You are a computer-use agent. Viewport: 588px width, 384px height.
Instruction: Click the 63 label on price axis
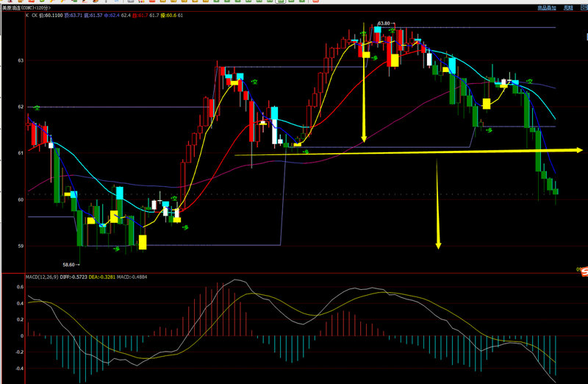(21, 60)
